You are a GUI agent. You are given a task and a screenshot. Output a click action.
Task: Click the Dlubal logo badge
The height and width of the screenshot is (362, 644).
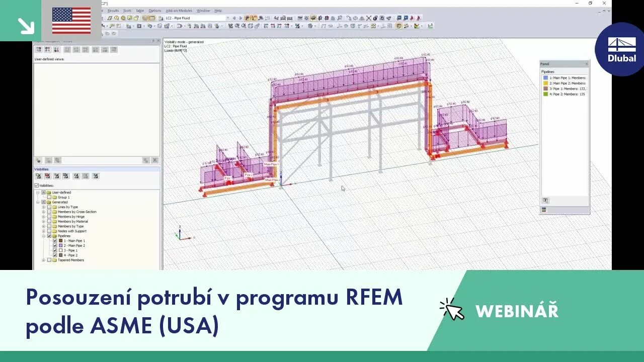pos(622,49)
